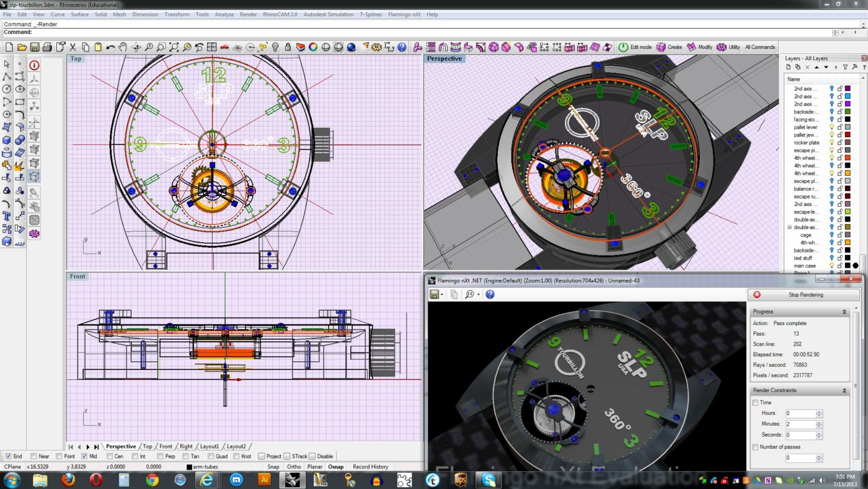Image resolution: width=868 pixels, height=489 pixels.
Task: Check the Time render constraint checkbox
Action: click(x=755, y=402)
